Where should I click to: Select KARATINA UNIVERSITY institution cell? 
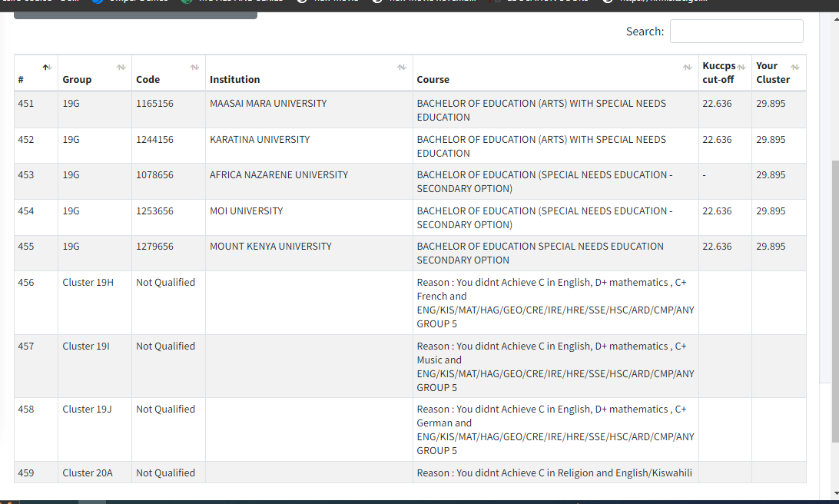[260, 140]
